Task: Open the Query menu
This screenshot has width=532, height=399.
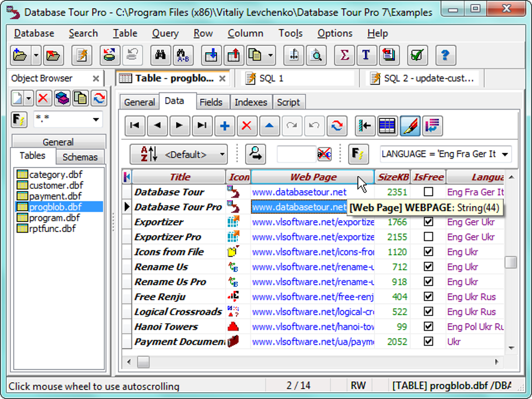Action: (x=165, y=33)
